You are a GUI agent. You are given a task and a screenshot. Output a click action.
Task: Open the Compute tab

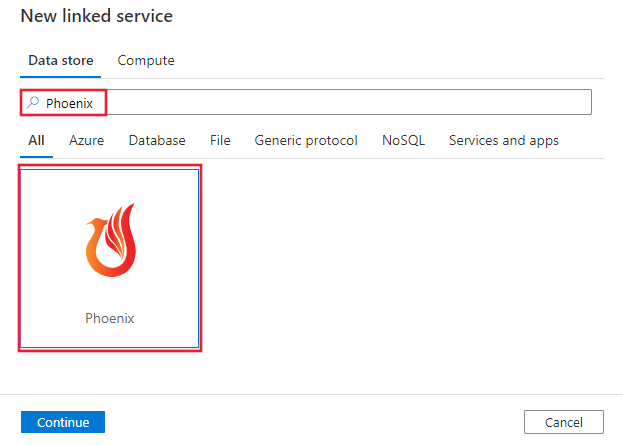point(146,61)
